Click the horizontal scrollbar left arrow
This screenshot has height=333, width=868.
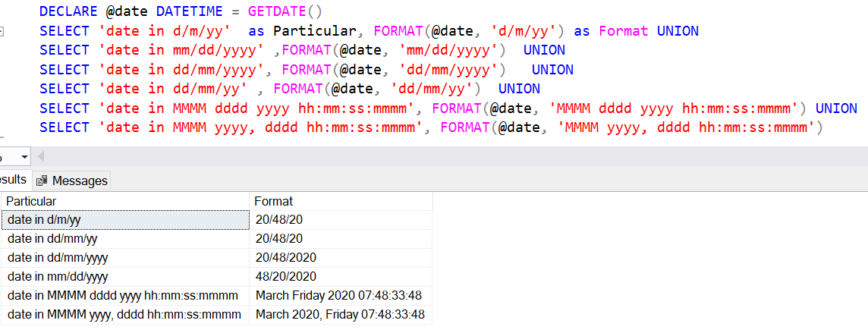click(40, 158)
